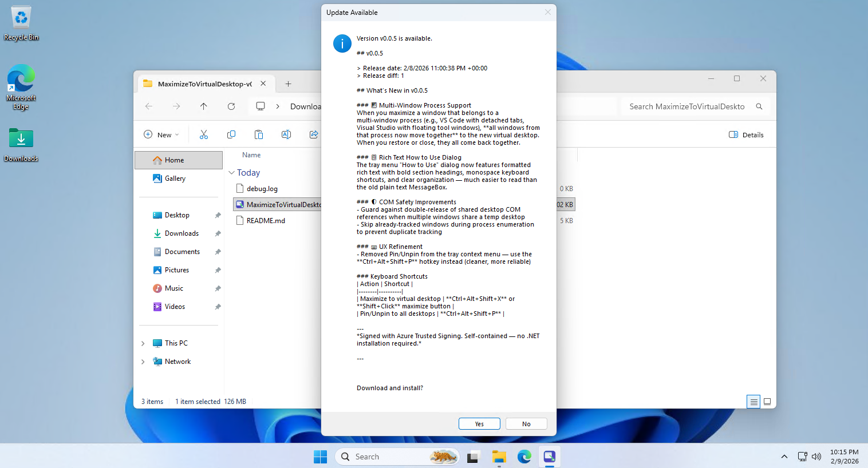
Task: Refresh the current folder view
Action: pos(231,106)
